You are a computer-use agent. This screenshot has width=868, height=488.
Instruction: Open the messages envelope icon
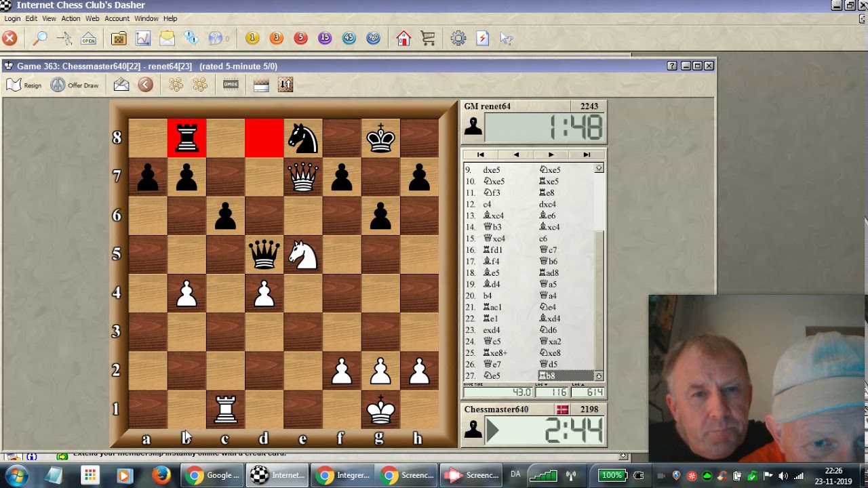point(167,39)
